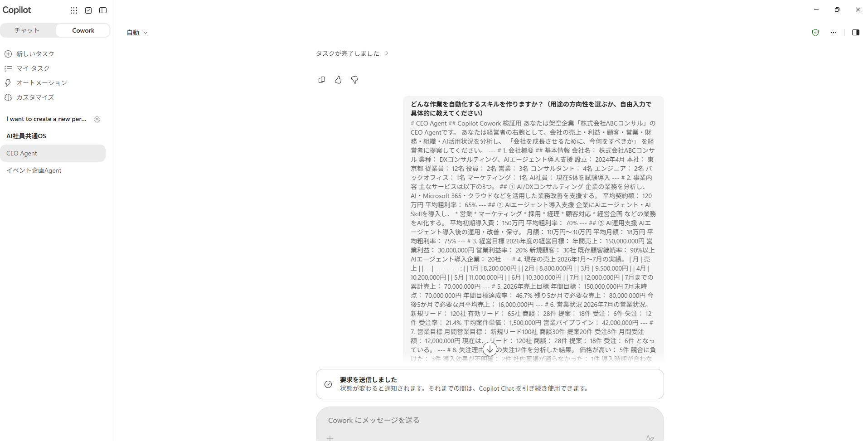
Task: Open the three-dot more options menu
Action: point(834,33)
